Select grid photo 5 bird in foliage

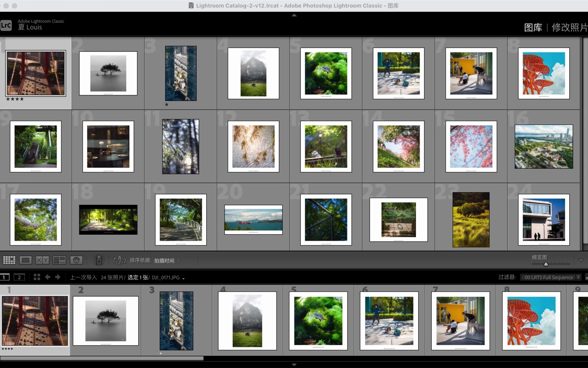(x=326, y=73)
